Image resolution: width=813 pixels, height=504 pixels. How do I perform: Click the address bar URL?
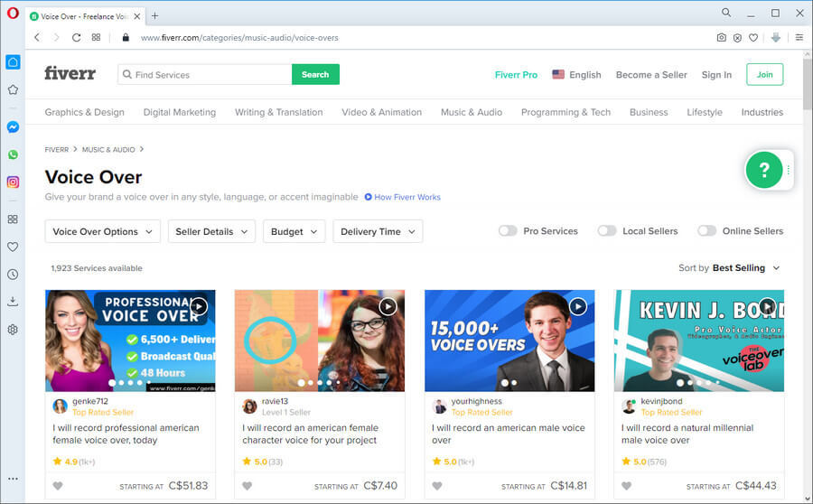coord(239,37)
